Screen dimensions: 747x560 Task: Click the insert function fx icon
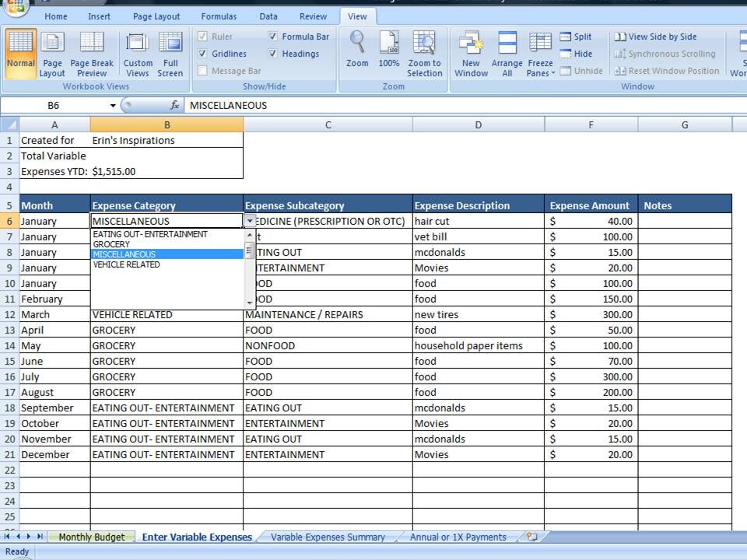click(175, 105)
